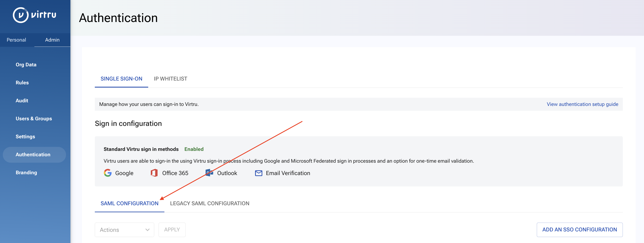Open Settings in the sidebar
This screenshot has width=644, height=243.
tap(25, 137)
